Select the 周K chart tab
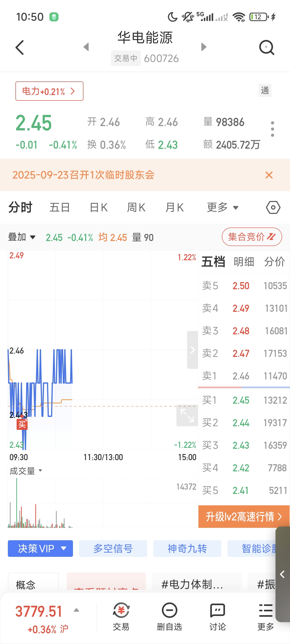 (136, 208)
